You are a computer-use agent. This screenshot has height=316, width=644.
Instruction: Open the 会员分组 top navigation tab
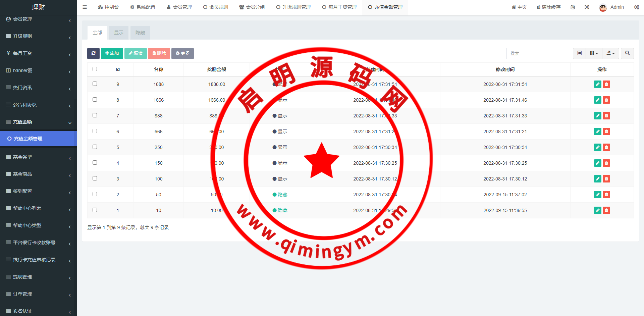coord(252,7)
